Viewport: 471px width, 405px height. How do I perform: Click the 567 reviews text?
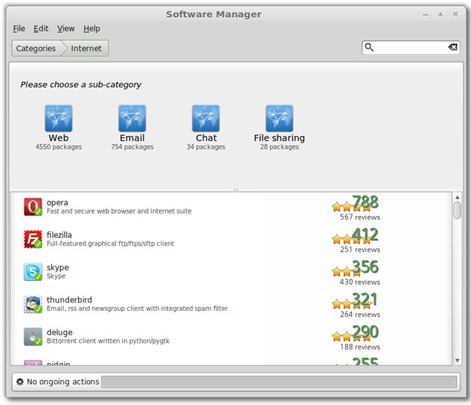coord(360,217)
